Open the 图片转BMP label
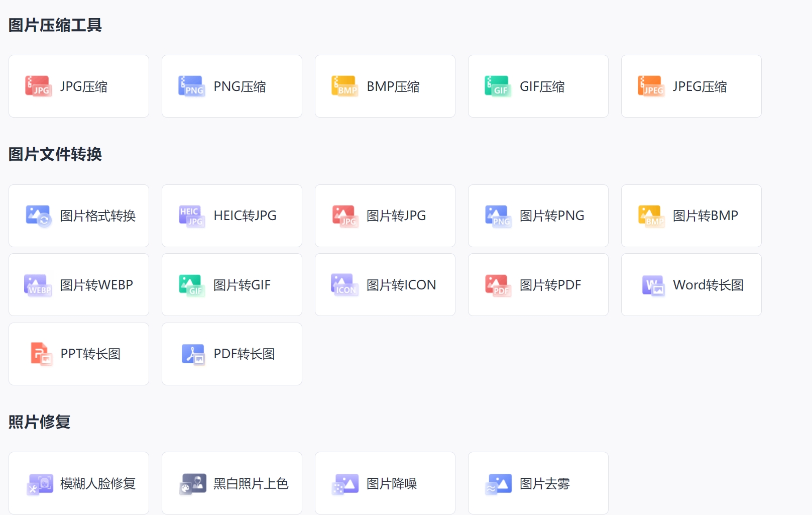The height and width of the screenshot is (515, 812). pyautogui.click(x=705, y=216)
